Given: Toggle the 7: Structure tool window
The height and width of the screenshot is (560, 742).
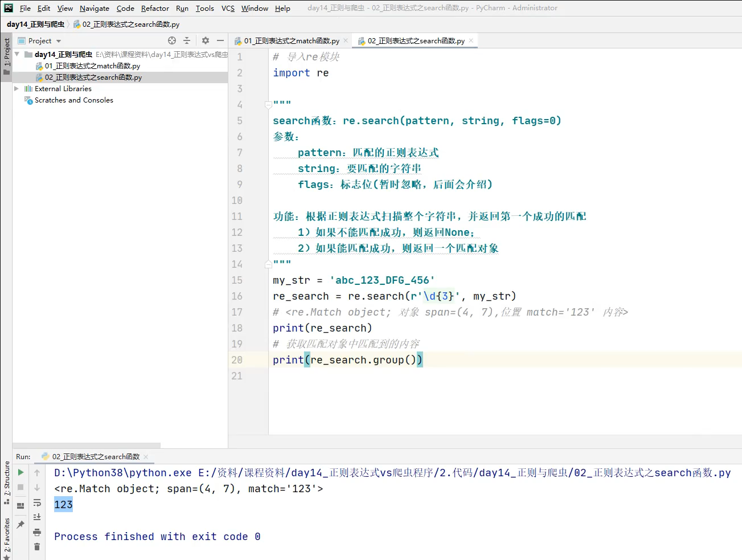Looking at the screenshot, I should [6, 483].
